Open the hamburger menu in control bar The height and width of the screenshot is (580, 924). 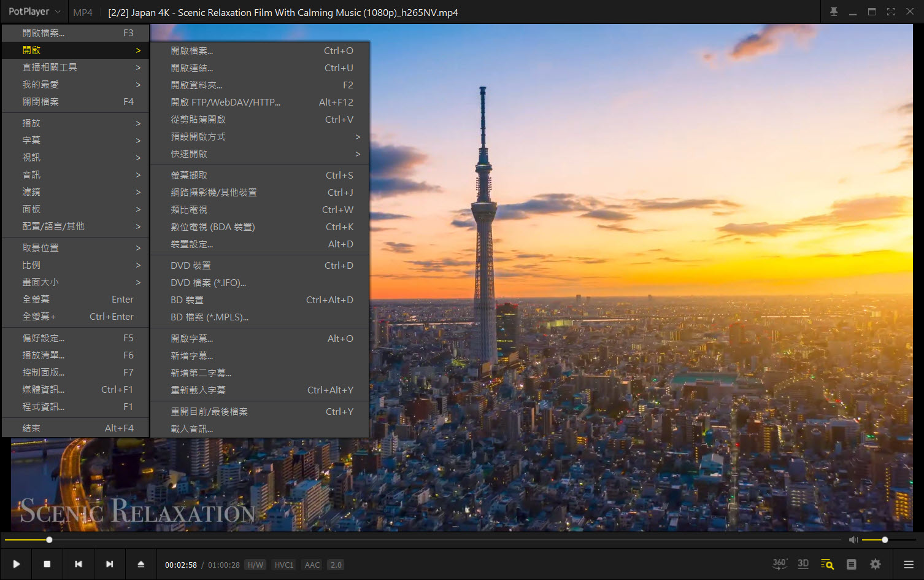pos(909,564)
